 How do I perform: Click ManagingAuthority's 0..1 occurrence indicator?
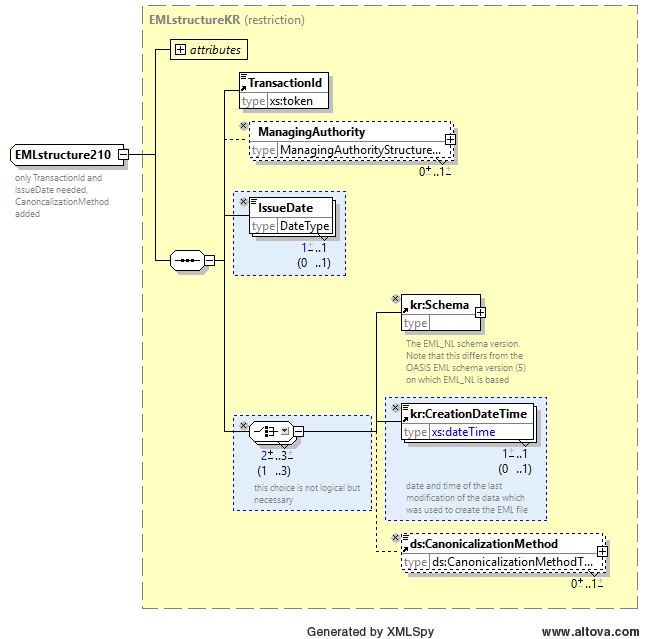tap(435, 172)
